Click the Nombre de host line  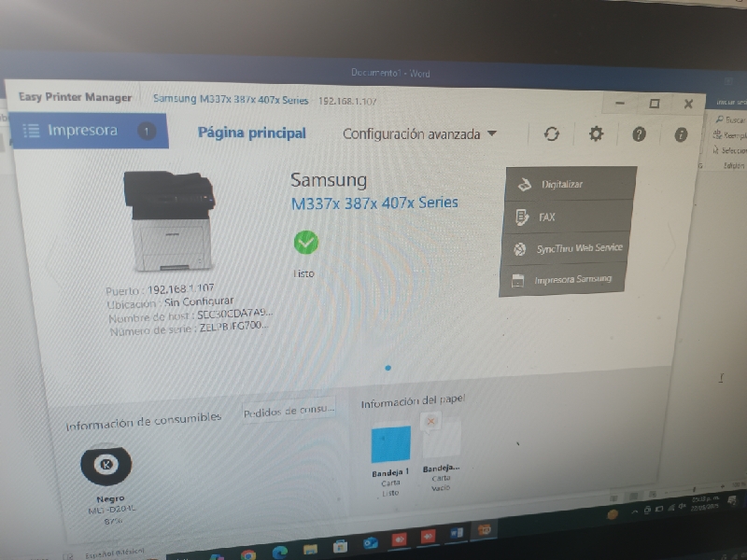point(190,315)
